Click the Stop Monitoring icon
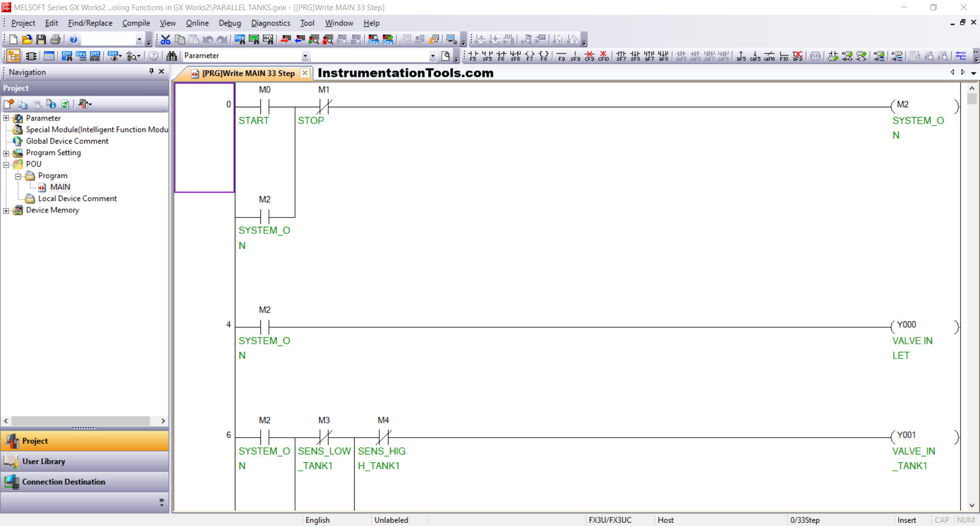980x526 pixels. pos(328,39)
